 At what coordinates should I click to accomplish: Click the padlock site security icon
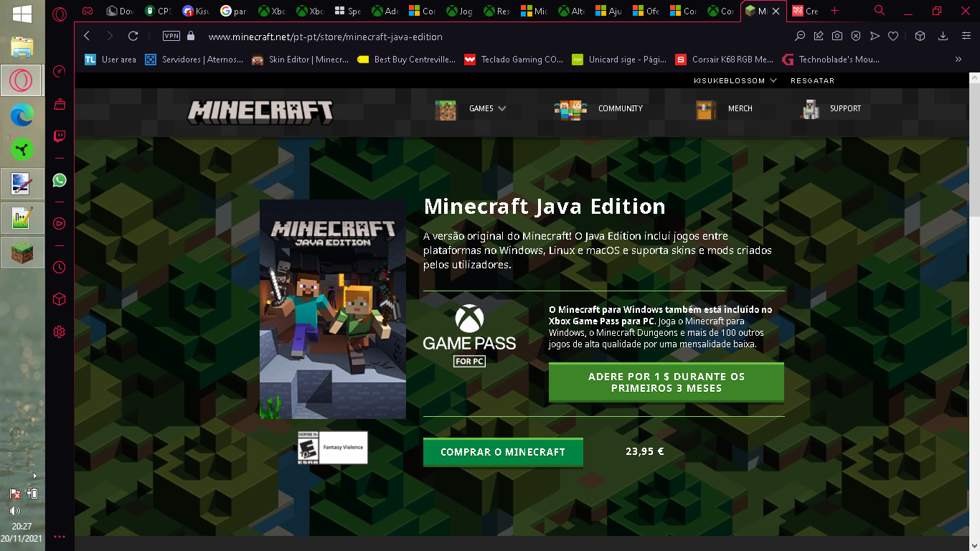[190, 36]
